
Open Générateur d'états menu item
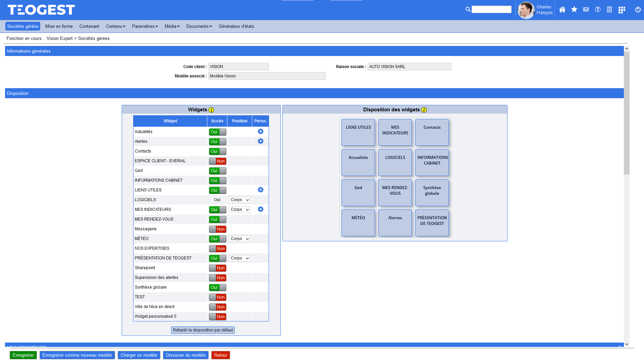[x=236, y=26]
